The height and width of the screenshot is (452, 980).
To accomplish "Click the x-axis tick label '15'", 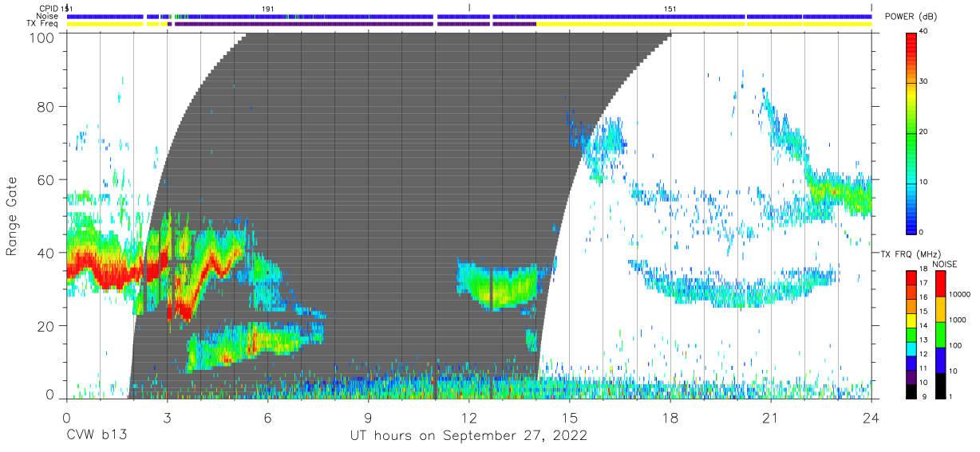I will point(569,418).
